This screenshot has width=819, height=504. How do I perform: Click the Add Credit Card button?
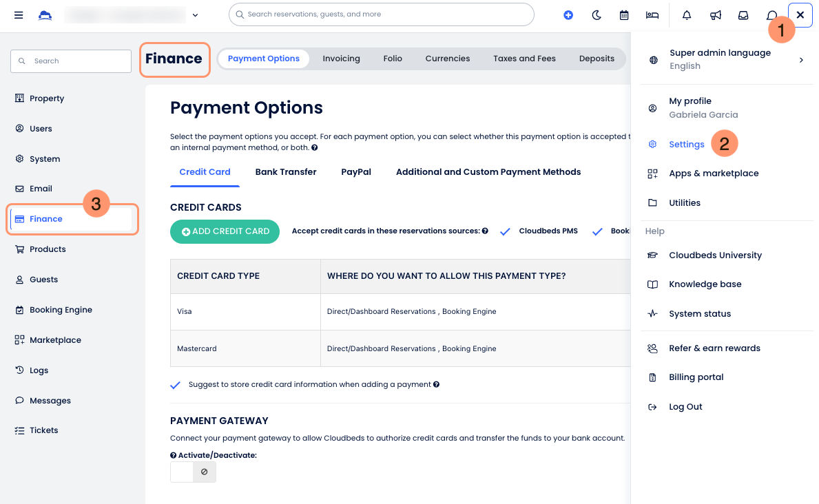225,231
